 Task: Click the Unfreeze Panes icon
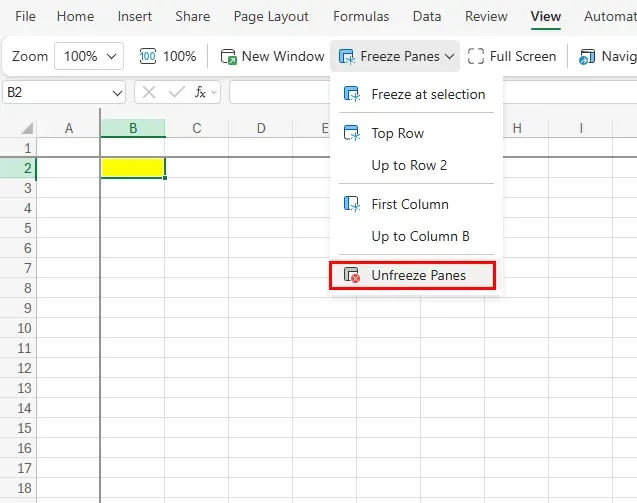(351, 275)
